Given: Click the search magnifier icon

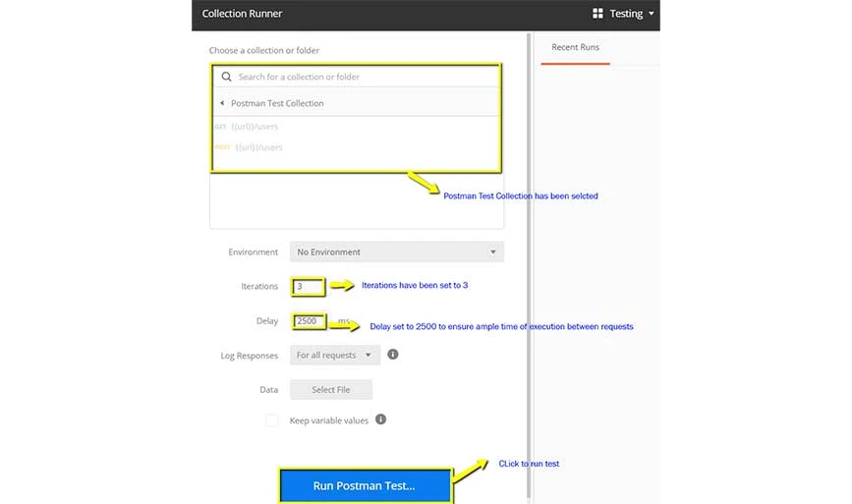Looking at the screenshot, I should click(x=227, y=77).
